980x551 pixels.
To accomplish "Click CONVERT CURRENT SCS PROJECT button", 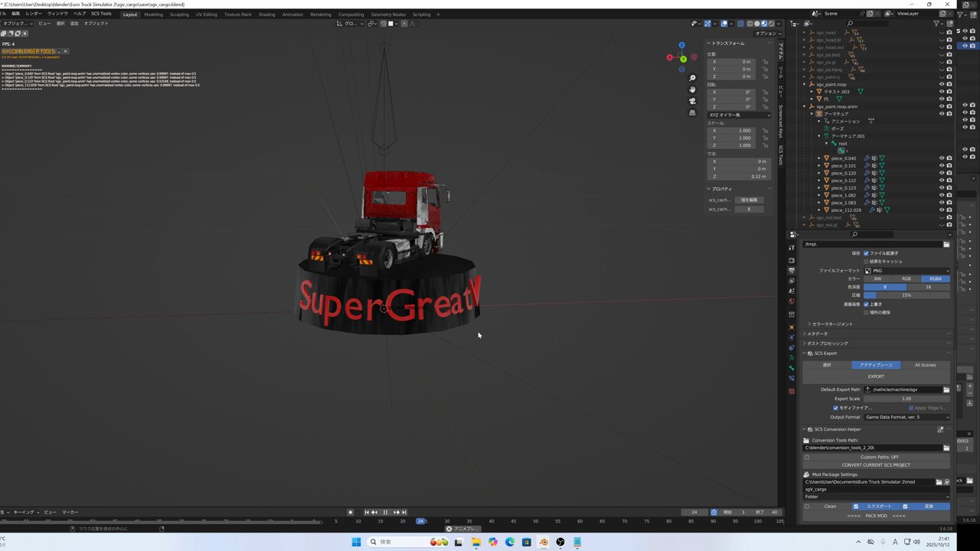I will point(877,465).
